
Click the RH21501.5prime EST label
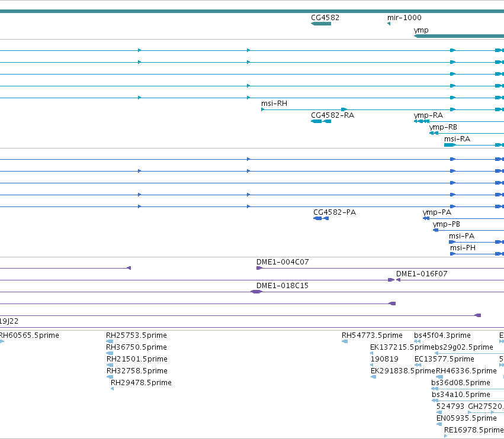coord(137,359)
